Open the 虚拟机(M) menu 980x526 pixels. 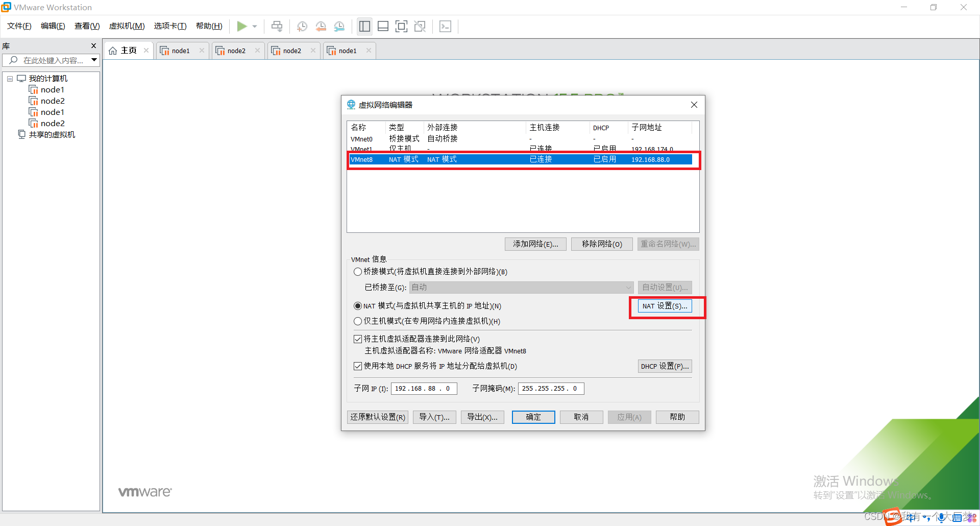[127, 26]
